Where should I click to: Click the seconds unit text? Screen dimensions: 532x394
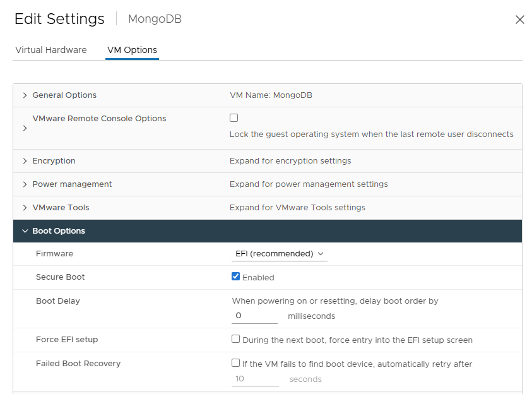pos(305,379)
